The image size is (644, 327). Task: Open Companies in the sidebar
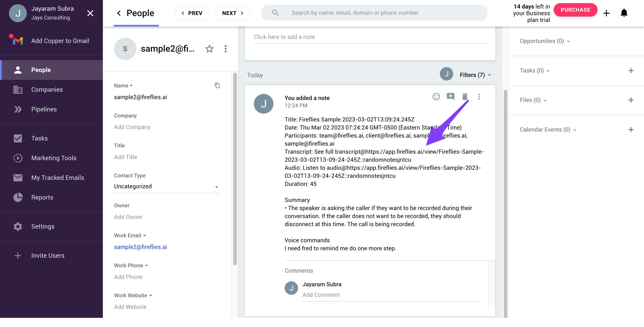(x=51, y=89)
